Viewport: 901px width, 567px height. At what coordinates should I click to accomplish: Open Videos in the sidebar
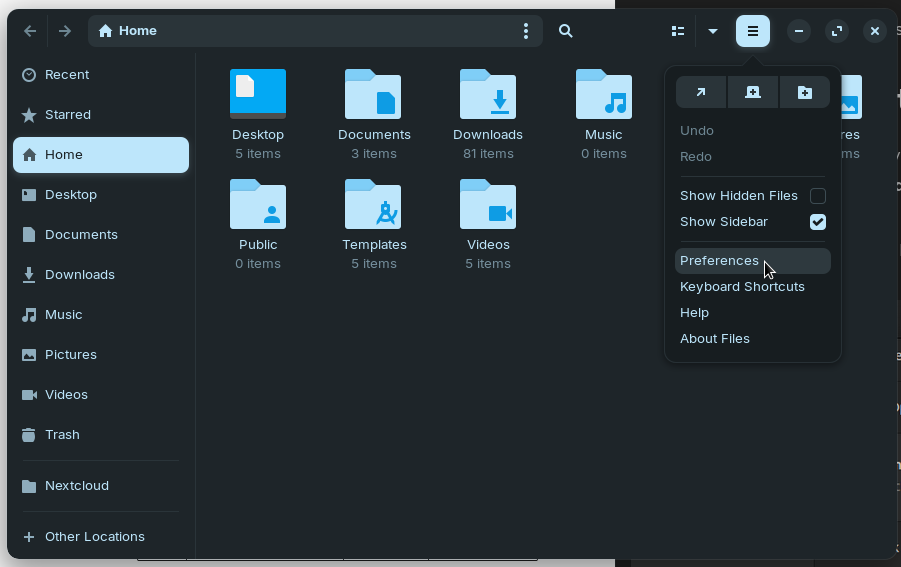101,395
